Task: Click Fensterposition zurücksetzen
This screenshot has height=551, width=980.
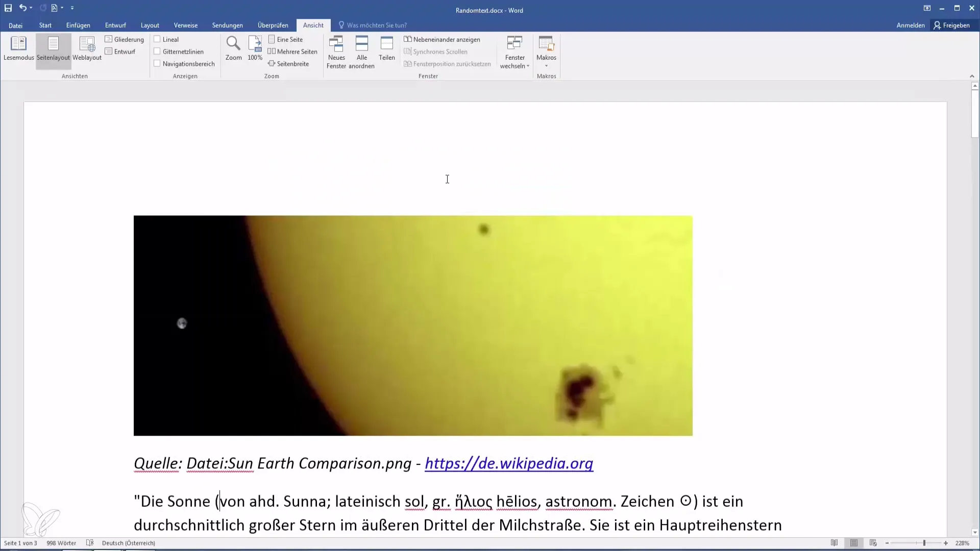Action: point(447,64)
